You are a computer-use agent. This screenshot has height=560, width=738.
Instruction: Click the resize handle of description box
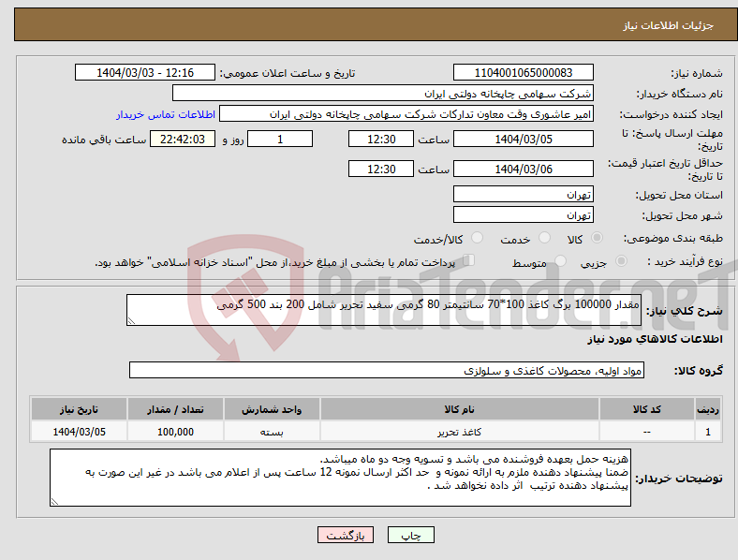[x=131, y=321]
